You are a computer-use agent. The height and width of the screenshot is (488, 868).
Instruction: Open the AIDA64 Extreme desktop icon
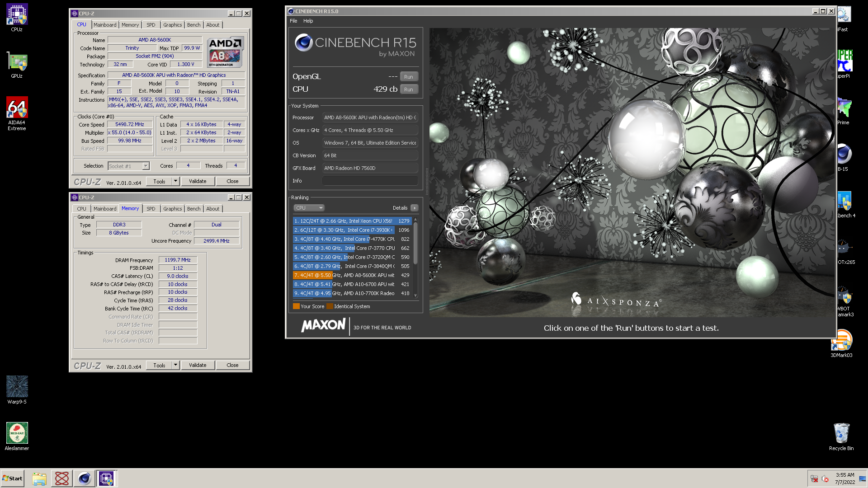point(17,114)
